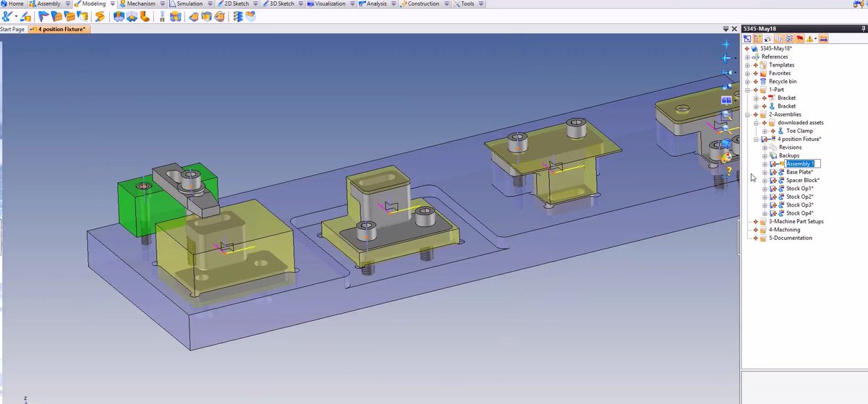Click the first blue block operation icon
Viewport: 868px width, 404px height.
(119, 16)
